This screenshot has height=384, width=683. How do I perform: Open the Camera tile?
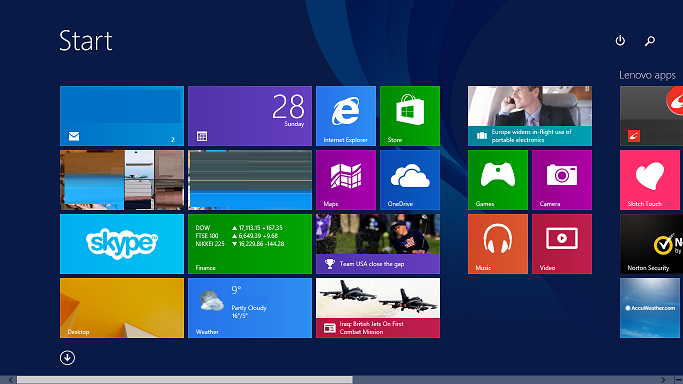[562, 180]
